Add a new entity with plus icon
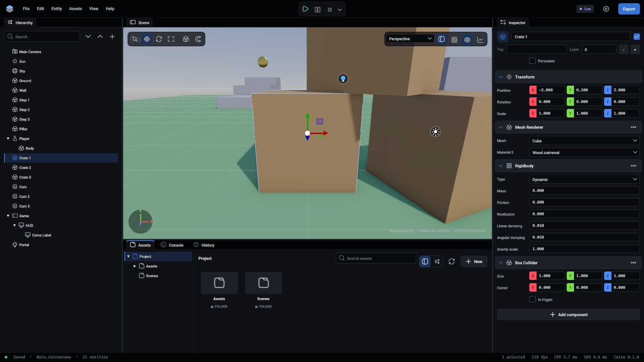The image size is (644, 362). [x=112, y=37]
